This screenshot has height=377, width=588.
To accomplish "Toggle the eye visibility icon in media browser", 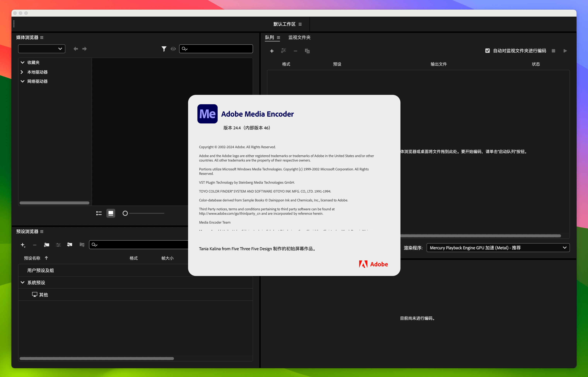I will tap(173, 49).
